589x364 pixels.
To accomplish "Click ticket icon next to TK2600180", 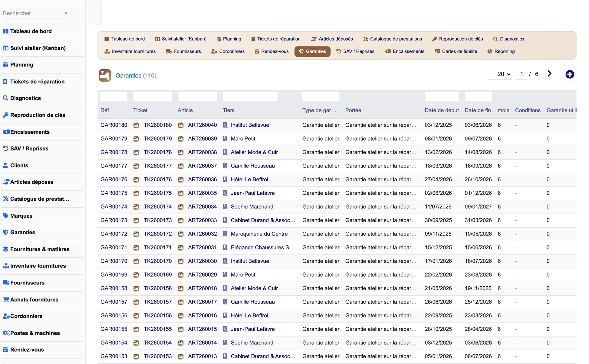I will tap(136, 125).
